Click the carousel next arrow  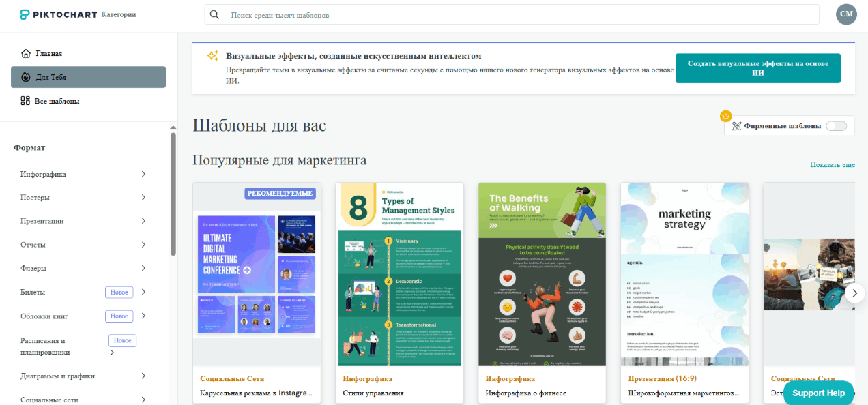(855, 293)
